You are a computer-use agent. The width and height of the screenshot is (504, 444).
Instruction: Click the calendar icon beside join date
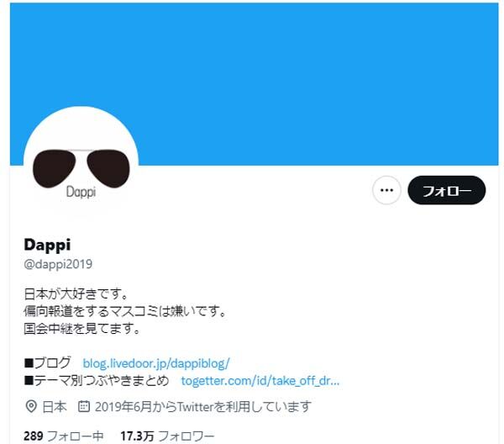click(84, 406)
